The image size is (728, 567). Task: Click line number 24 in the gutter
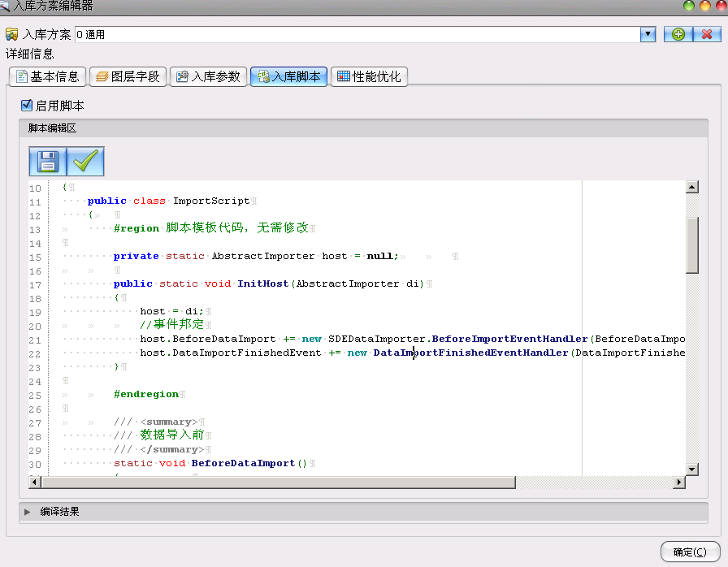pyautogui.click(x=35, y=382)
